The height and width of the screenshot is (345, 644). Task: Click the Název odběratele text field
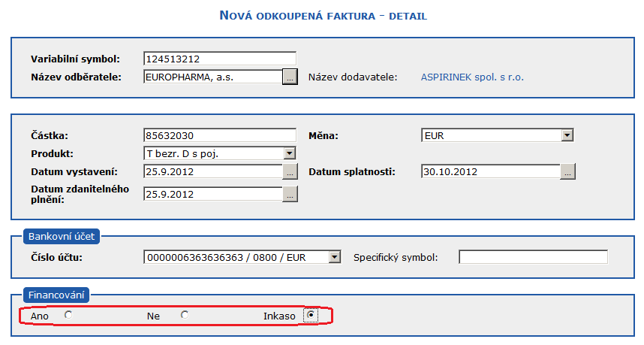point(212,77)
